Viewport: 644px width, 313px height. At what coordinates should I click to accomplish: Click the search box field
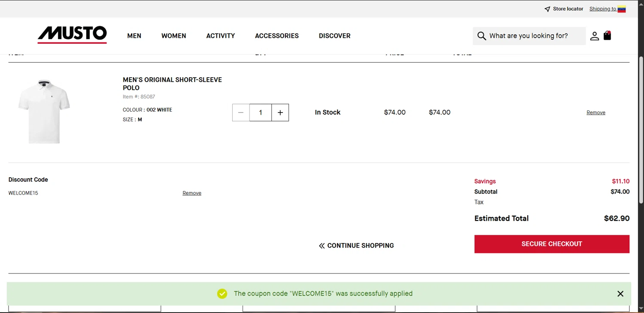[x=529, y=36]
